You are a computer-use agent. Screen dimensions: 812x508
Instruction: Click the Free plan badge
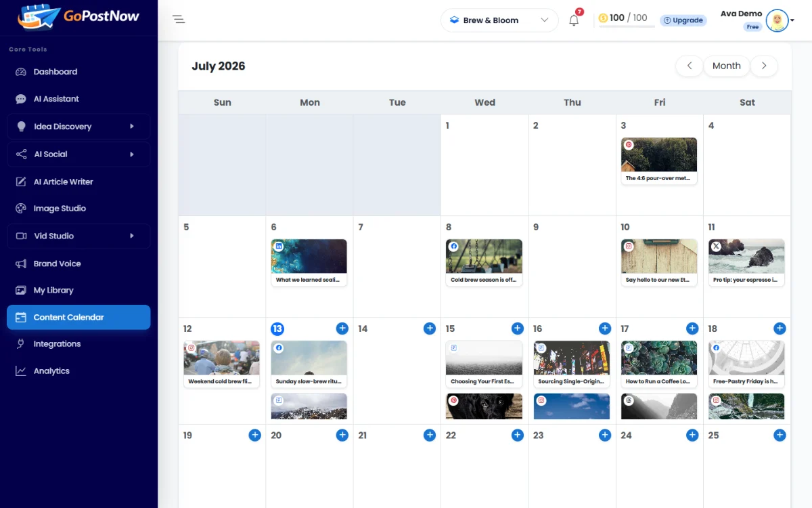pyautogui.click(x=752, y=27)
